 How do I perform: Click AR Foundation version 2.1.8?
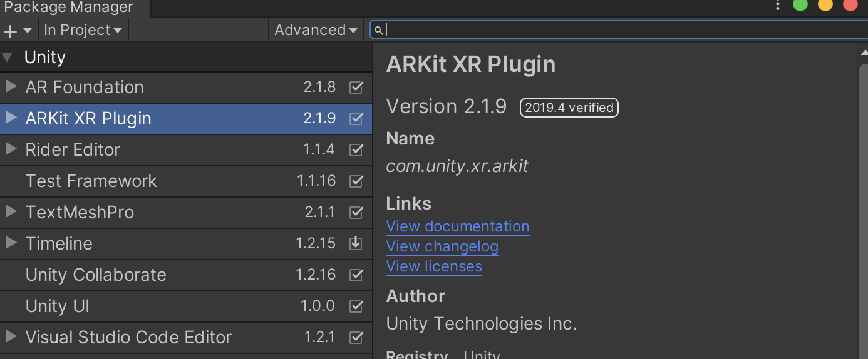(319, 87)
